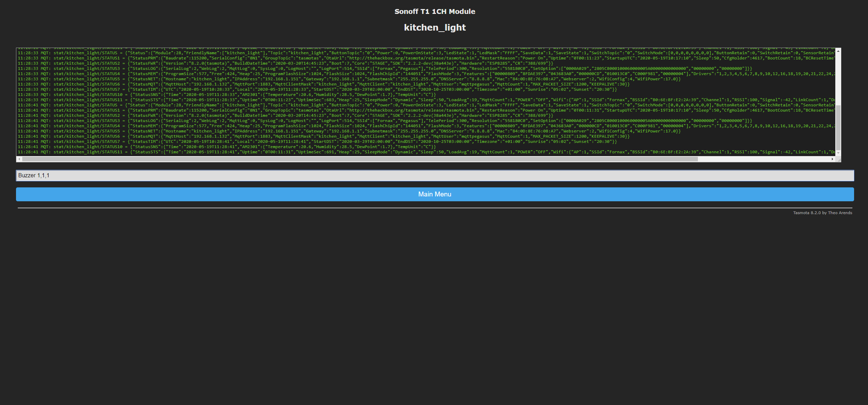Viewport: 868px width, 405px height.
Task: Click the Main Menu button
Action: [435, 194]
